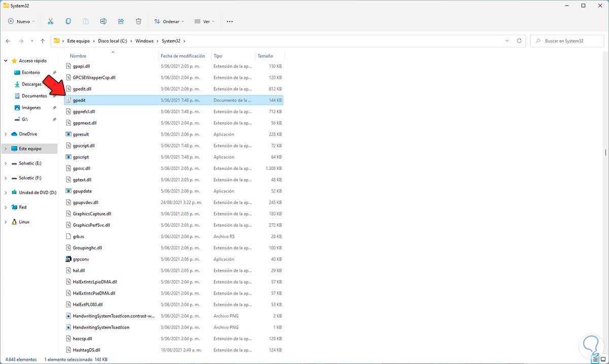Click the HandwritingSystemToastIcon PNG icon

pos(69,327)
